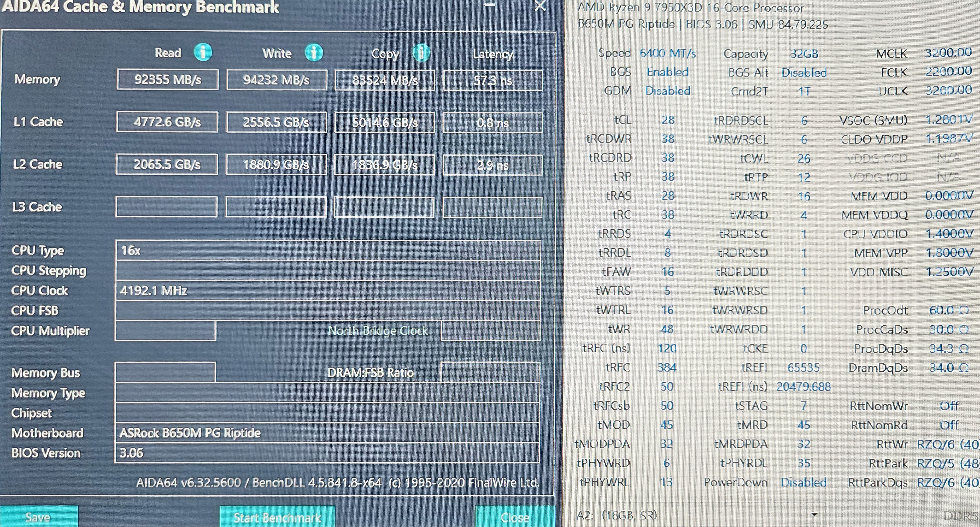Click the Copy info icon
The width and height of the screenshot is (980, 527).
tap(421, 53)
